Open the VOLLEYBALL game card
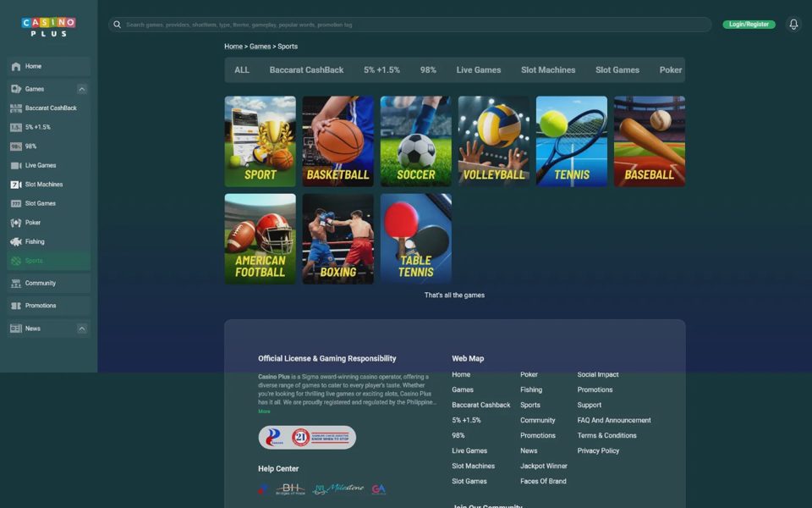This screenshot has width=812, height=508. (x=493, y=141)
